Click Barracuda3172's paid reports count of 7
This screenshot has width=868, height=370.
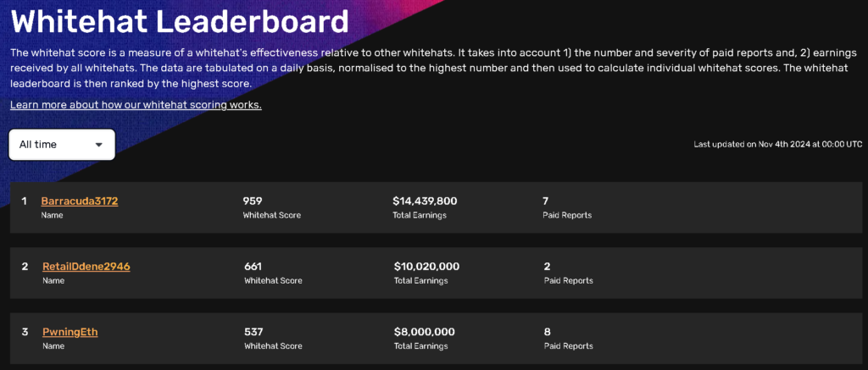pos(546,202)
